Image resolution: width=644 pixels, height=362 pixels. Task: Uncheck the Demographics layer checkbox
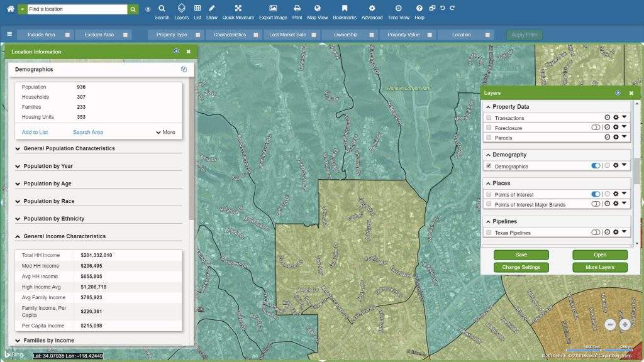point(489,166)
